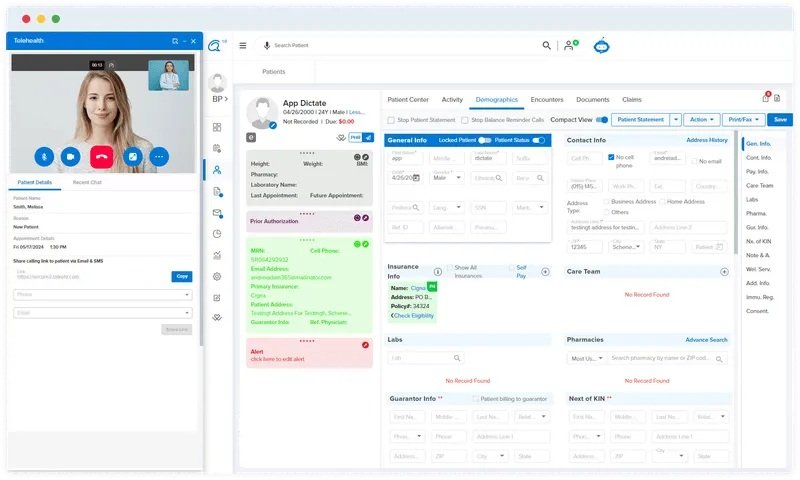Open pharmacy Most Used dropdown

point(586,359)
